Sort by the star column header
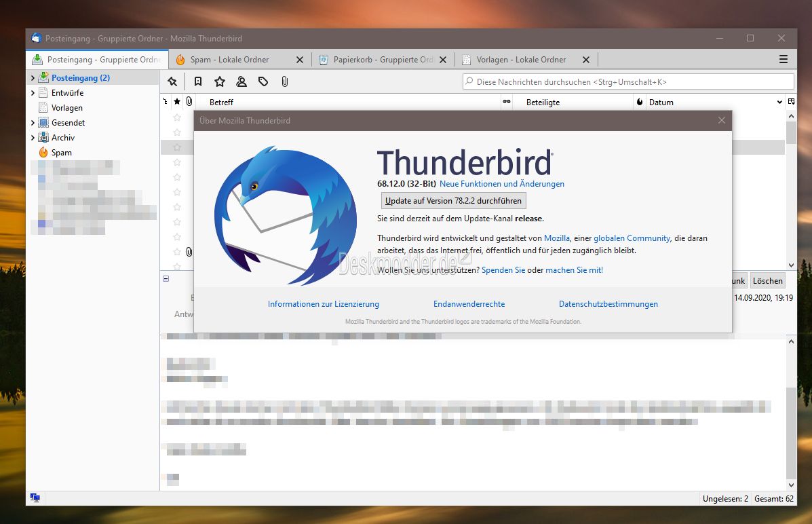The height and width of the screenshot is (524, 812). pos(177,102)
